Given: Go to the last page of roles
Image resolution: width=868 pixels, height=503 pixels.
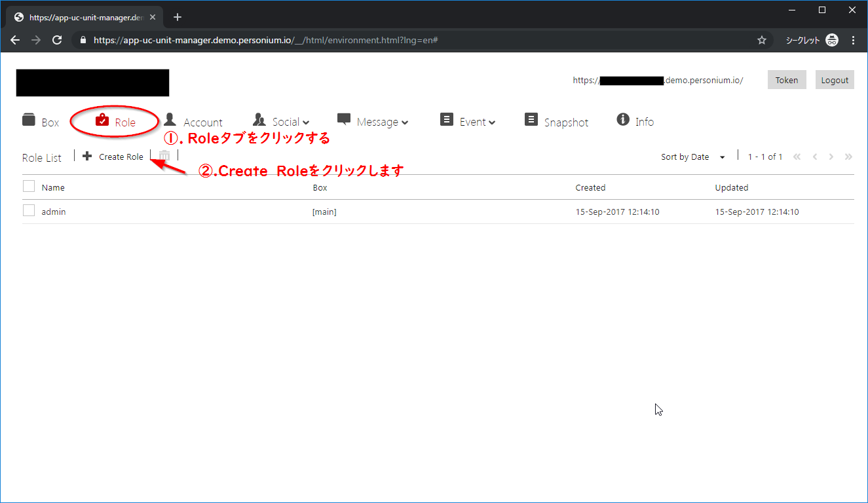Looking at the screenshot, I should (848, 157).
